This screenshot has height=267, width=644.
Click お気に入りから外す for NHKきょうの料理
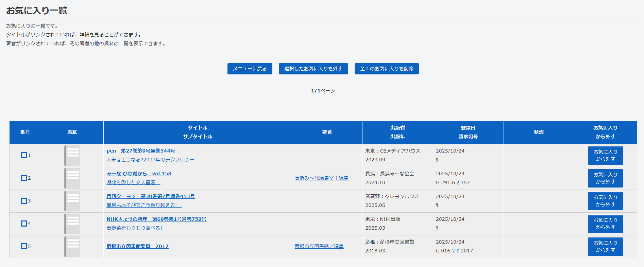(605, 224)
